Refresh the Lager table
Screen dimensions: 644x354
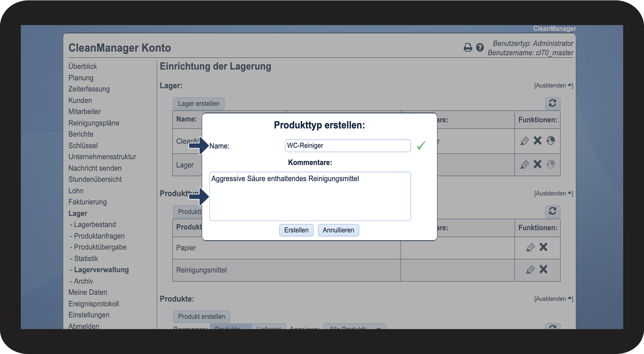click(x=553, y=104)
